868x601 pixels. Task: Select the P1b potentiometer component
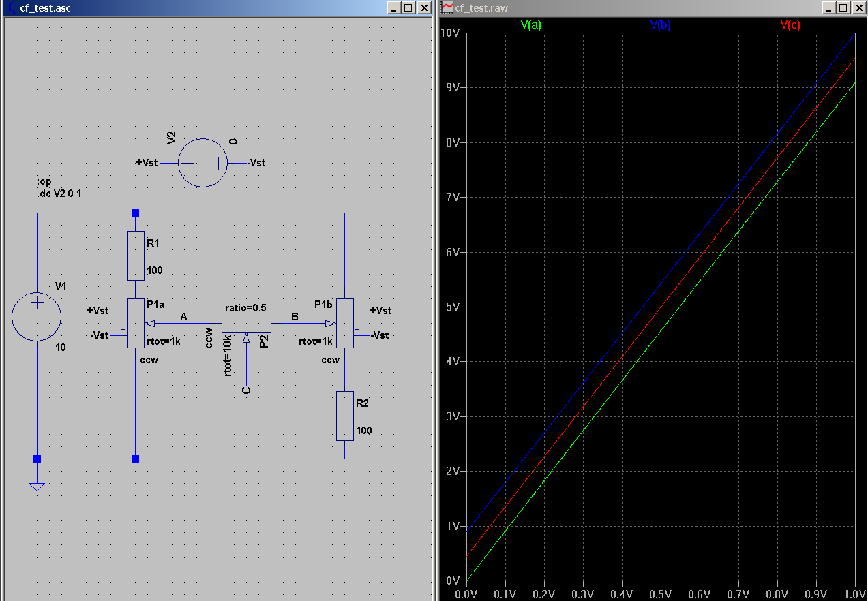pos(345,323)
